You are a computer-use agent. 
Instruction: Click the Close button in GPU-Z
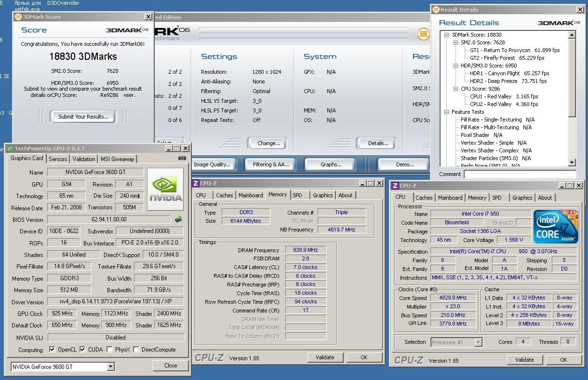171,366
